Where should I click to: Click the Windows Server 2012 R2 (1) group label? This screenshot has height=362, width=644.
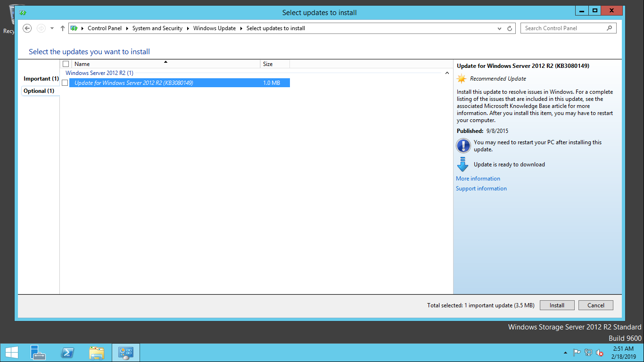pyautogui.click(x=99, y=73)
